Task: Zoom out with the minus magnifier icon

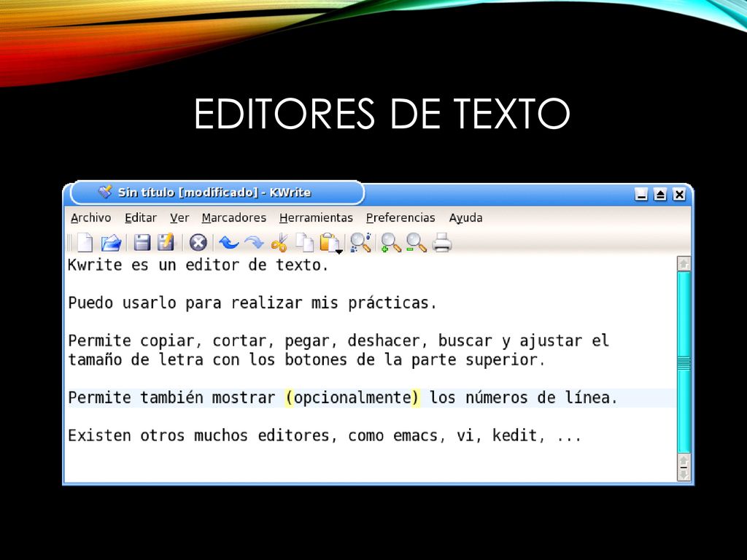Action: click(416, 242)
